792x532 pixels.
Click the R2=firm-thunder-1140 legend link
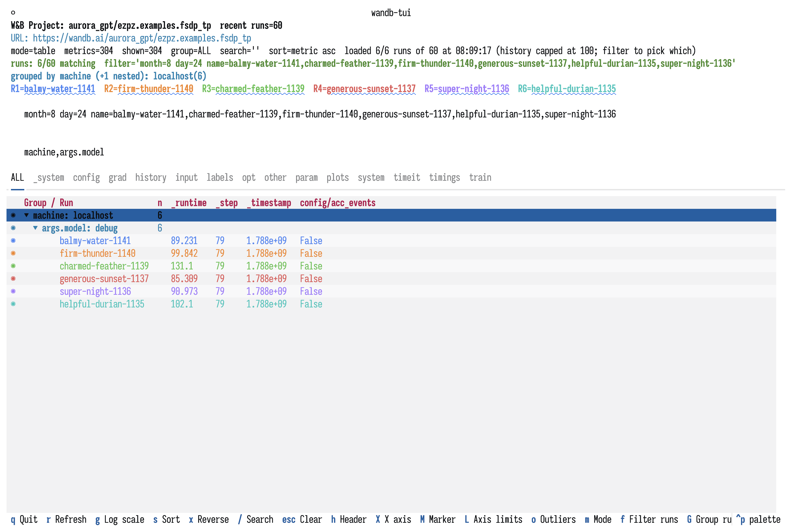pyautogui.click(x=149, y=89)
